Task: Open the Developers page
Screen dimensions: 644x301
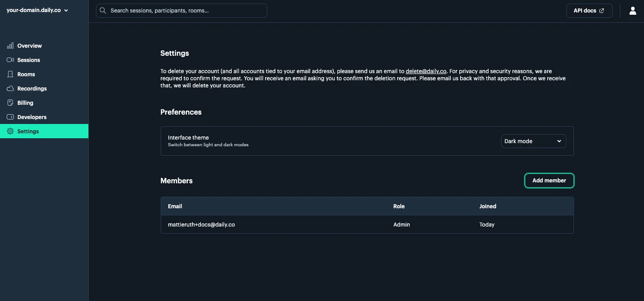Action: (44, 117)
